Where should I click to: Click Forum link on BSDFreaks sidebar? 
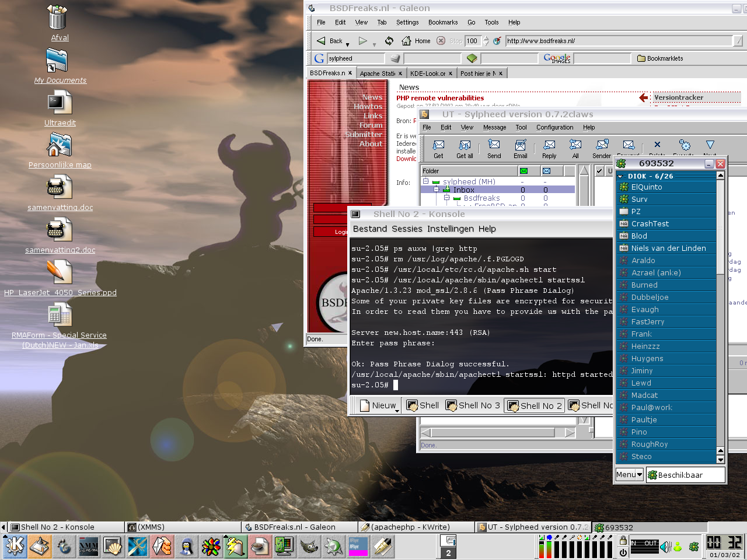(x=371, y=125)
